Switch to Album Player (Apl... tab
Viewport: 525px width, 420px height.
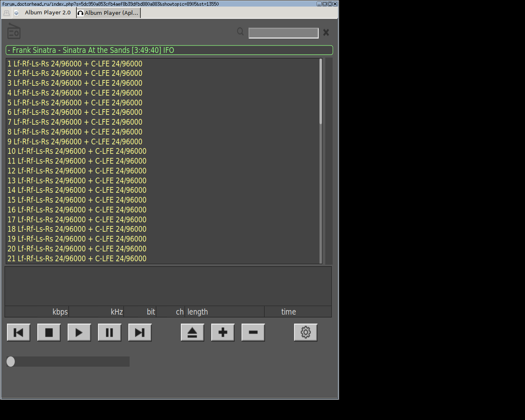coord(109,13)
